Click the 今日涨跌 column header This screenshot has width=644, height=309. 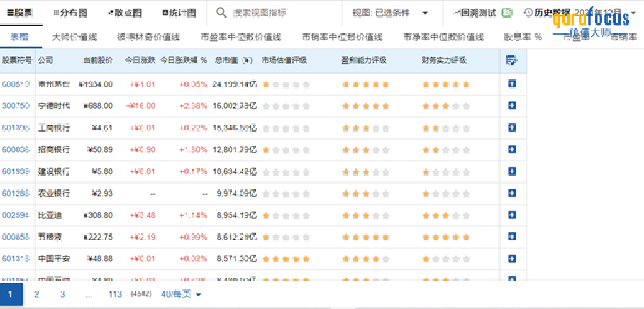[x=140, y=61]
